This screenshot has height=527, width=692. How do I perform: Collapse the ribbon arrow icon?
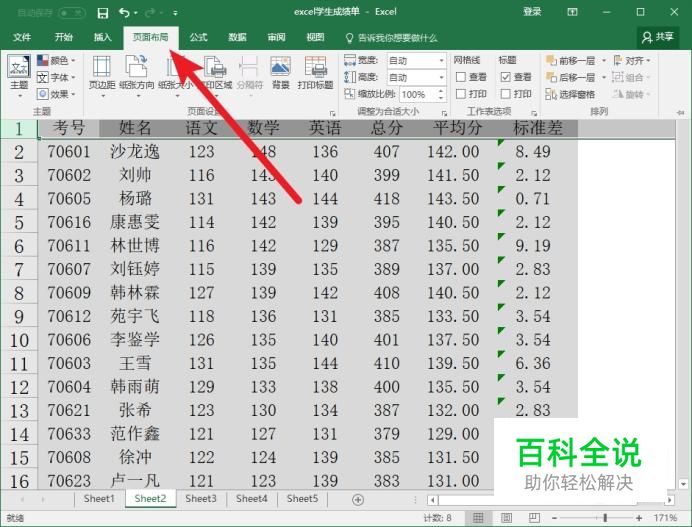tap(680, 113)
